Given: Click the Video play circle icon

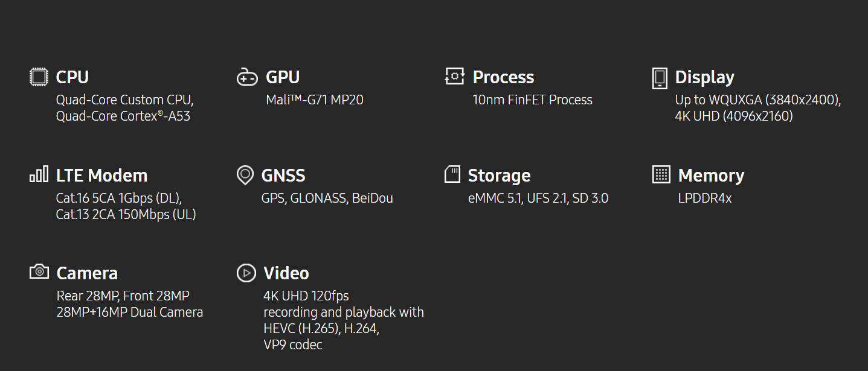Looking at the screenshot, I should click(246, 273).
